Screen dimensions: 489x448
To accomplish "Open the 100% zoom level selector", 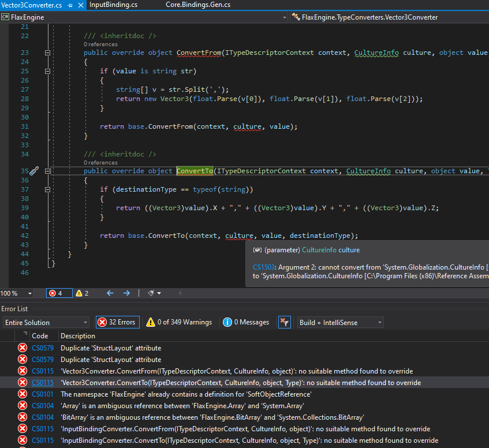I will [16, 293].
